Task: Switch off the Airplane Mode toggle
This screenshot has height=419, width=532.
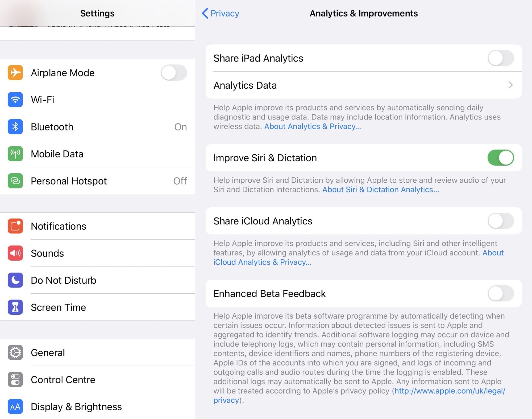Action: point(174,73)
